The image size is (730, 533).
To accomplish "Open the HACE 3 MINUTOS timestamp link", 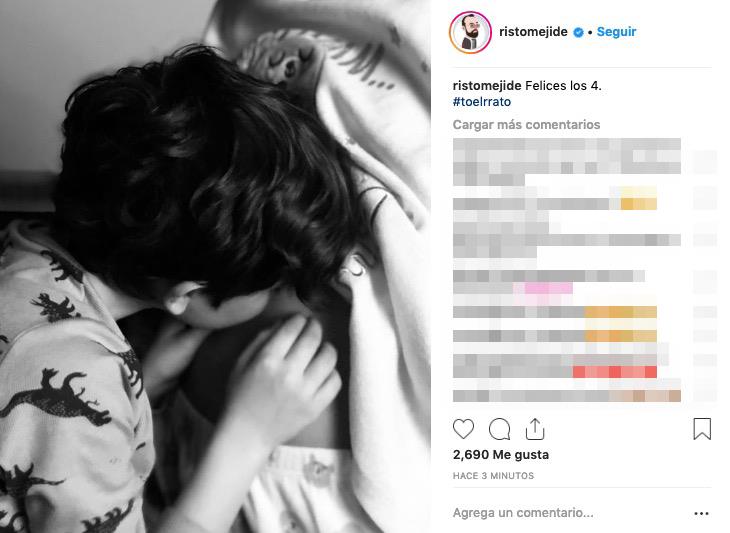I will (493, 476).
